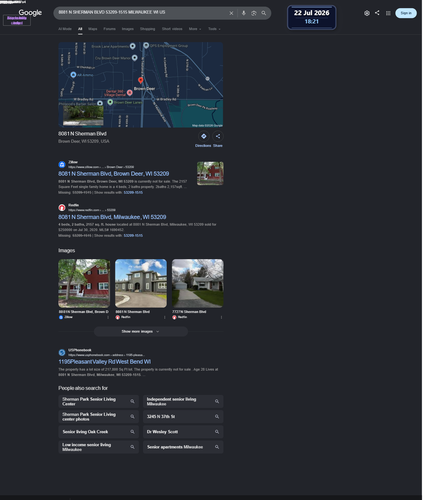Open 7727 N Sherman Blvd driveway image
The width and height of the screenshot is (427, 500).
pos(198,283)
